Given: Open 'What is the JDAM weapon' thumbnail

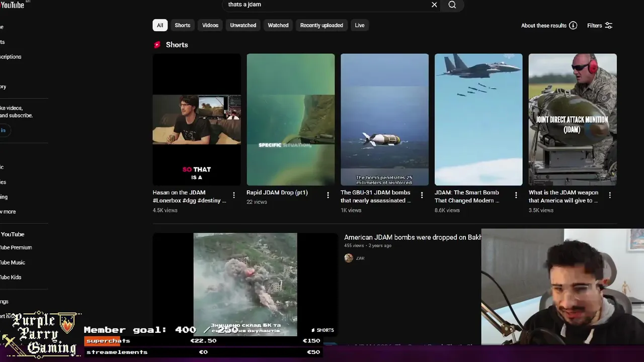Looking at the screenshot, I should 573,120.
